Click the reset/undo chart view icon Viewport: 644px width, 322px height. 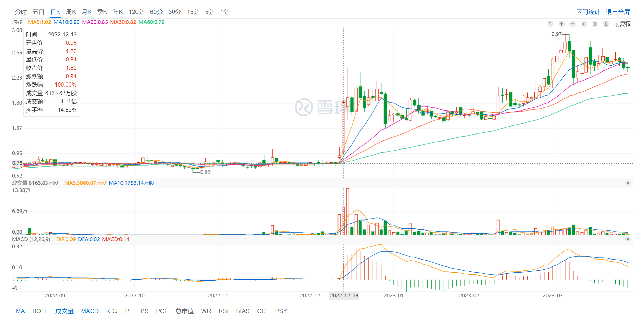(x=550, y=24)
